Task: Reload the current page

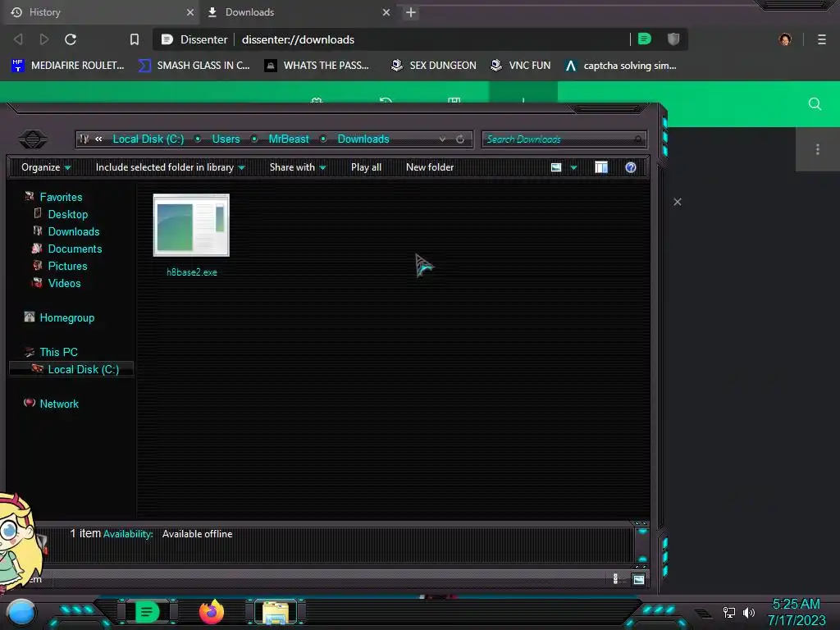Action: pos(71,39)
